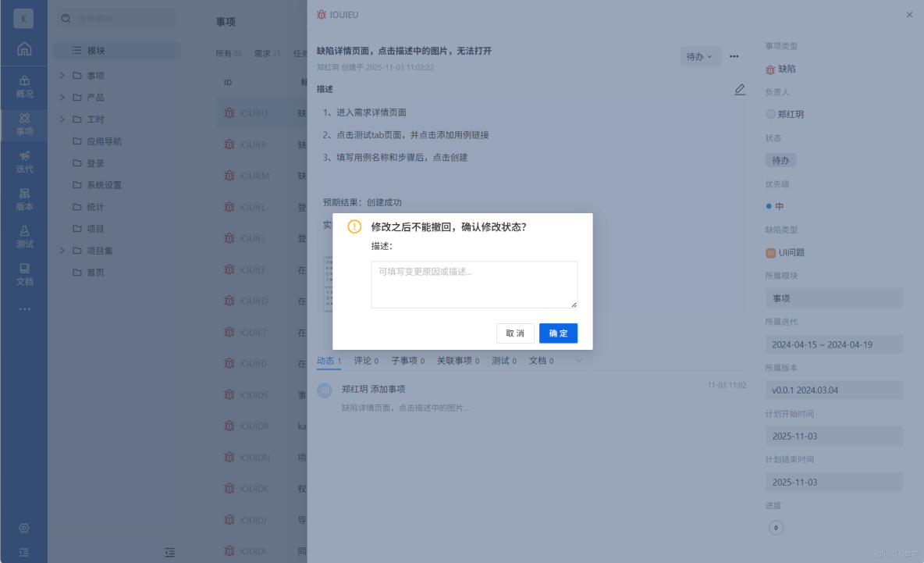Screen dimensions: 924x563
Task: Expand the hidden tabs chevron after 文档
Action: [x=577, y=360]
